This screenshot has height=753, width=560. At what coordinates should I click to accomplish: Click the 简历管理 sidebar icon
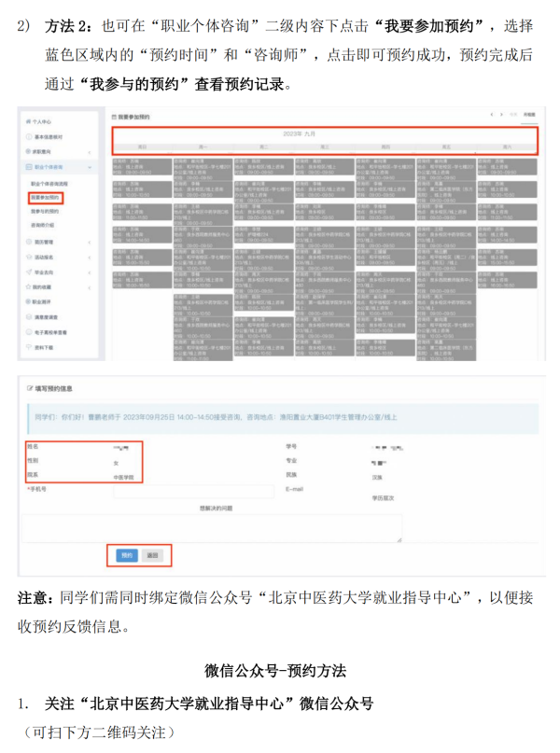tap(26, 241)
